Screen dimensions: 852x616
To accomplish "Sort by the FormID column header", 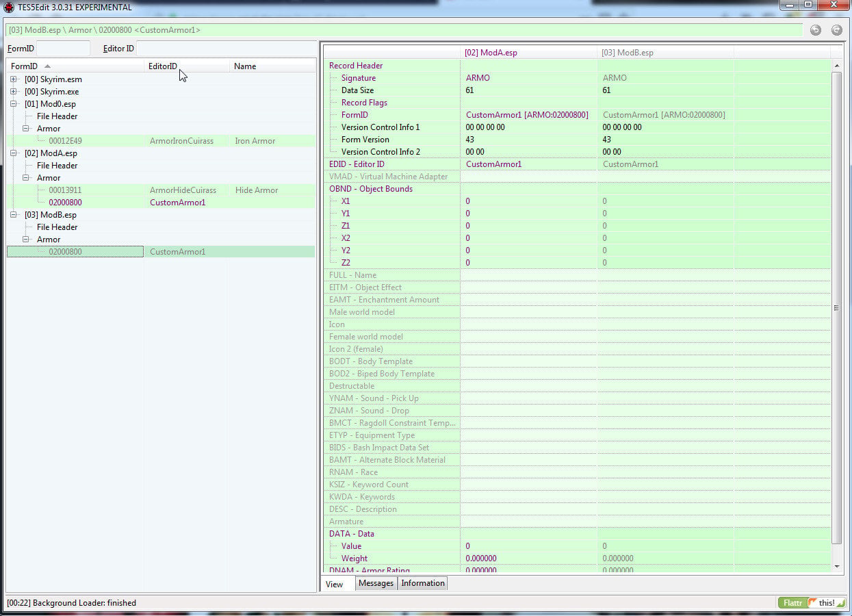I will point(75,66).
